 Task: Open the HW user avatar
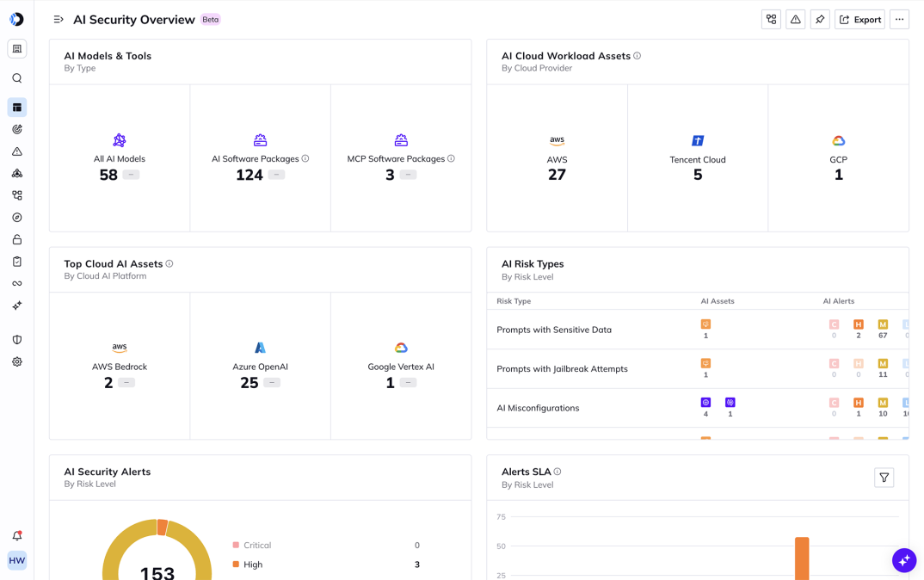point(17,560)
